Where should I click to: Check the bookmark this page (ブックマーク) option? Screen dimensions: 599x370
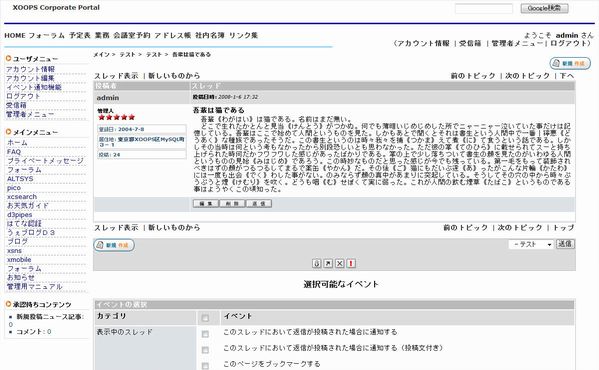205,366
